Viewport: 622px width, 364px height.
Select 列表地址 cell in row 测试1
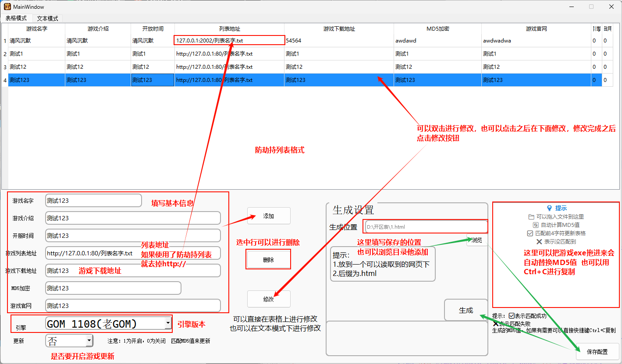pyautogui.click(x=230, y=54)
